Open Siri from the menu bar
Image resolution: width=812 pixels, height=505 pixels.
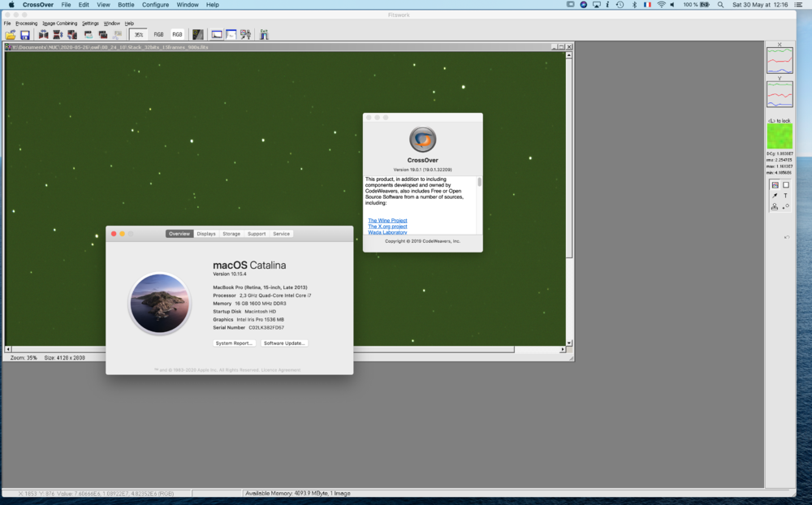pyautogui.click(x=583, y=5)
